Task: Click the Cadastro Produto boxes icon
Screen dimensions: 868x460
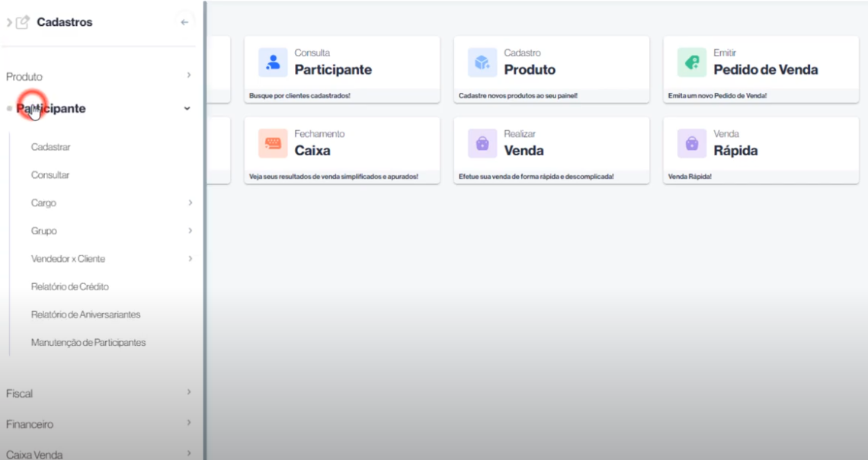Action: click(x=482, y=63)
